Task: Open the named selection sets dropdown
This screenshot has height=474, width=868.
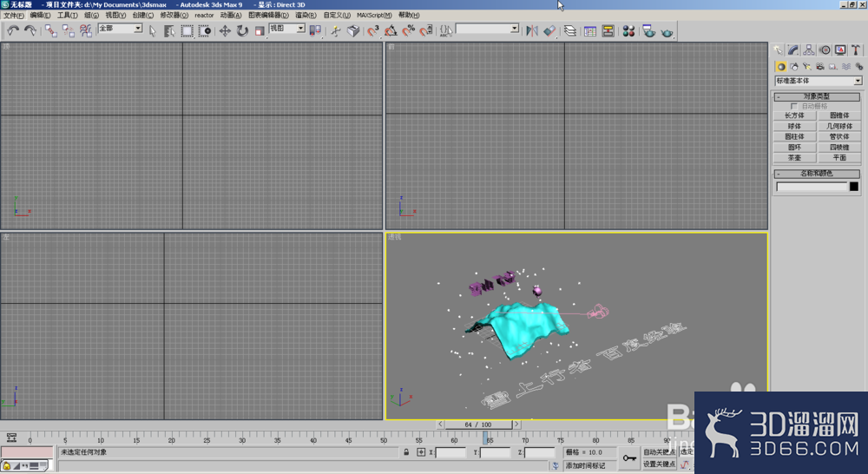Action: click(487, 29)
